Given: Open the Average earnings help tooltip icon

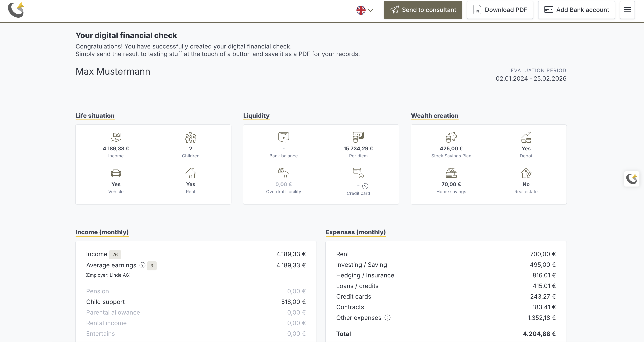Looking at the screenshot, I should point(142,265).
